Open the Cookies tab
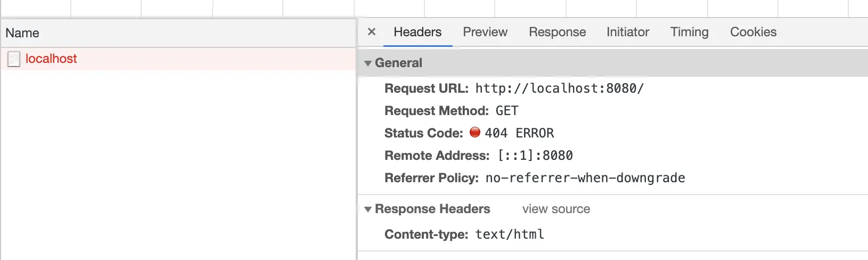The width and height of the screenshot is (868, 260). pyautogui.click(x=753, y=32)
